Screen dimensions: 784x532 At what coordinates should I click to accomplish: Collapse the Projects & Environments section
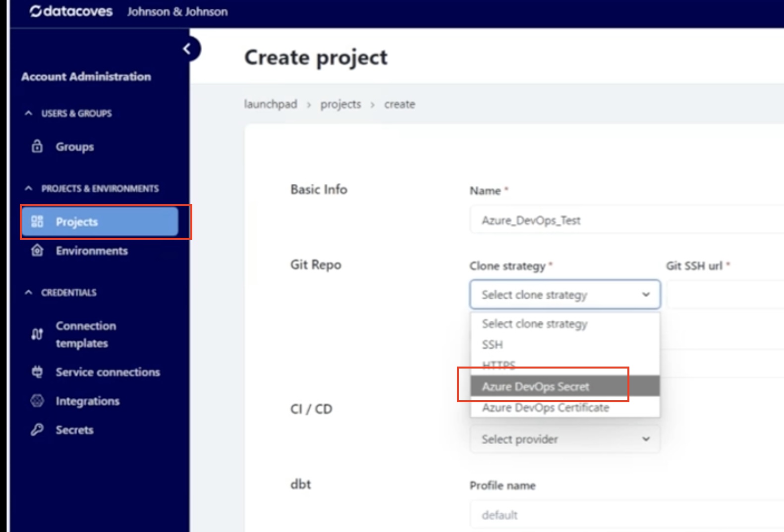(29, 188)
